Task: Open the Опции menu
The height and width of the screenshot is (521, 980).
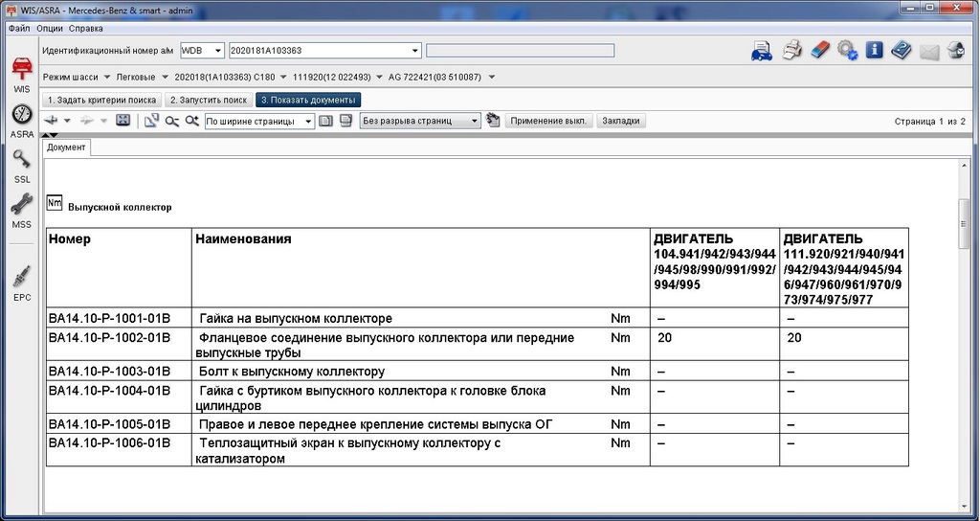Action: pos(50,28)
